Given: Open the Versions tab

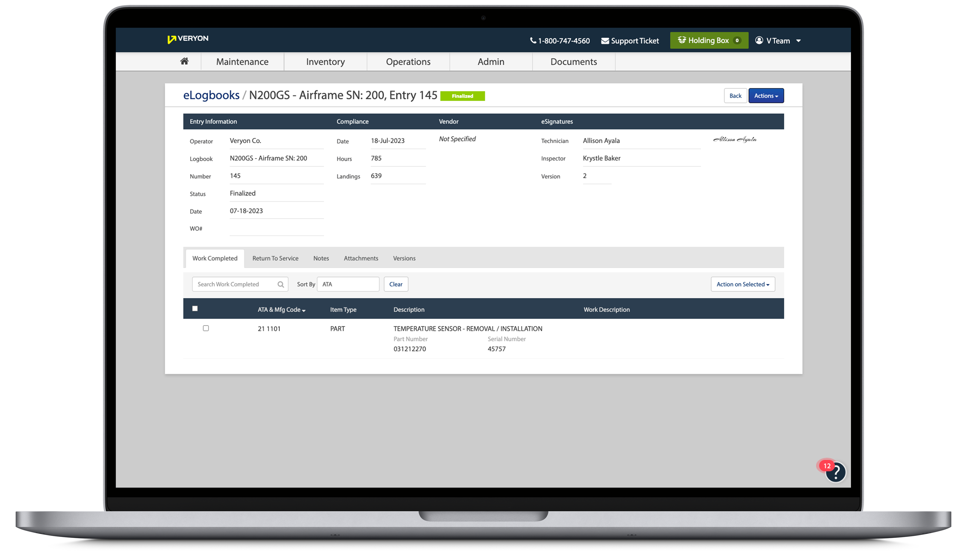Looking at the screenshot, I should (x=404, y=258).
